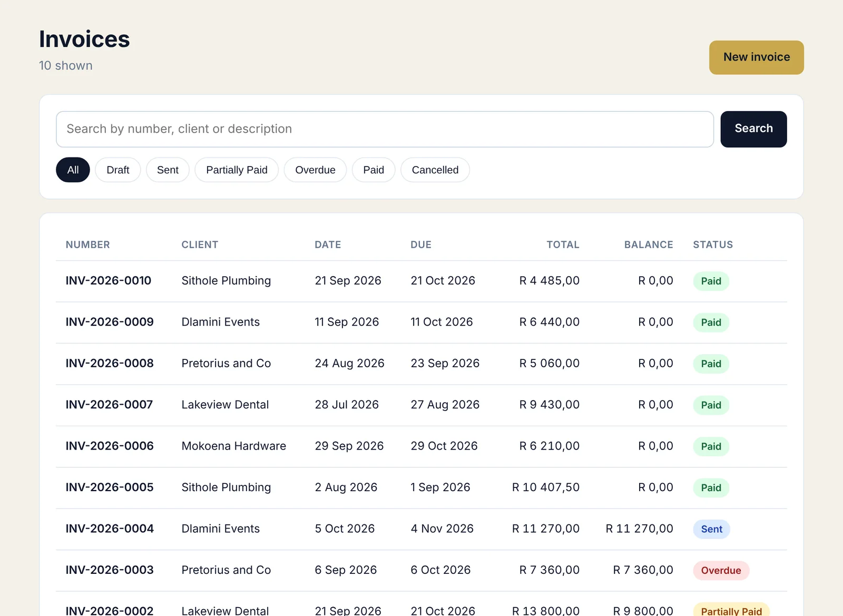Click the date 5 Oct 2026
Screen dimensions: 843x616
(345, 529)
